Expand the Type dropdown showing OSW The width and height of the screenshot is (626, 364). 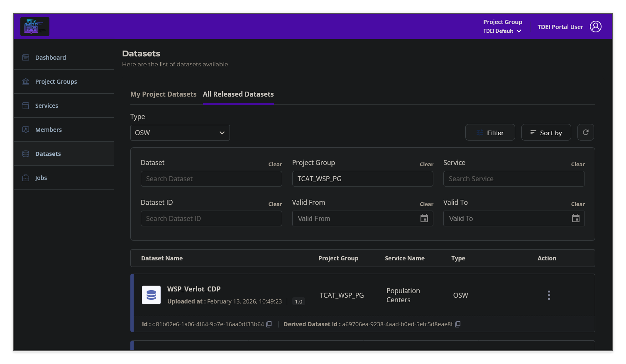click(180, 132)
